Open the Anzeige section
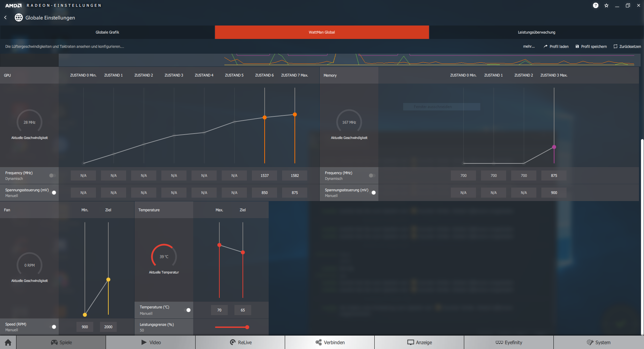The width and height of the screenshot is (644, 349). [419, 342]
